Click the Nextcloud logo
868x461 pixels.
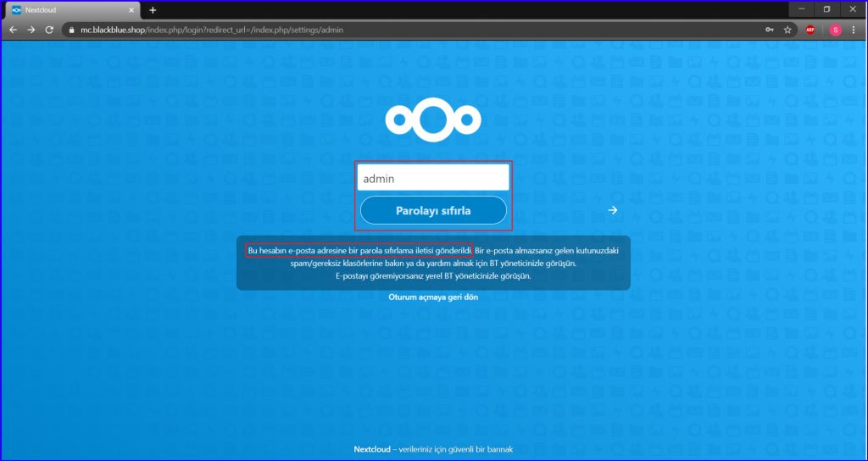pyautogui.click(x=433, y=119)
